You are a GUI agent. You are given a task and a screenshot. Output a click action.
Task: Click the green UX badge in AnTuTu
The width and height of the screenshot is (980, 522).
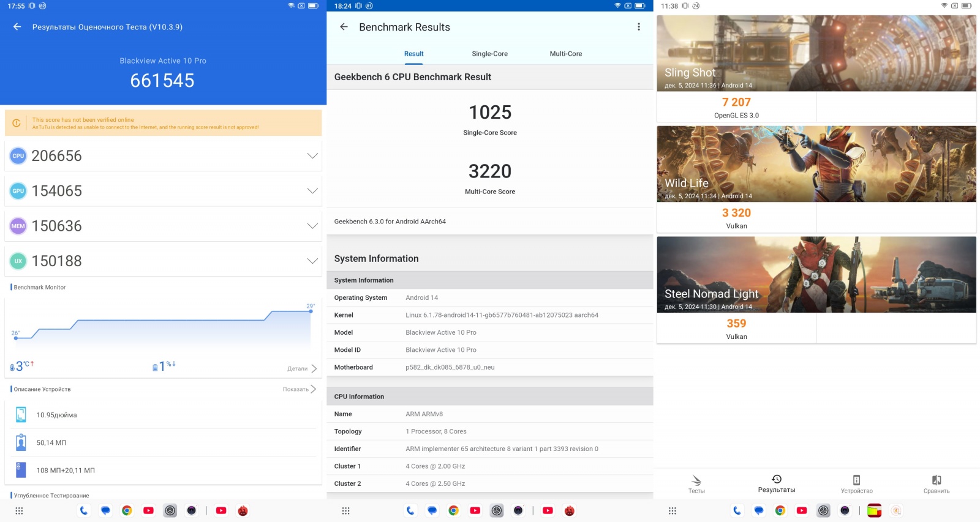point(18,261)
